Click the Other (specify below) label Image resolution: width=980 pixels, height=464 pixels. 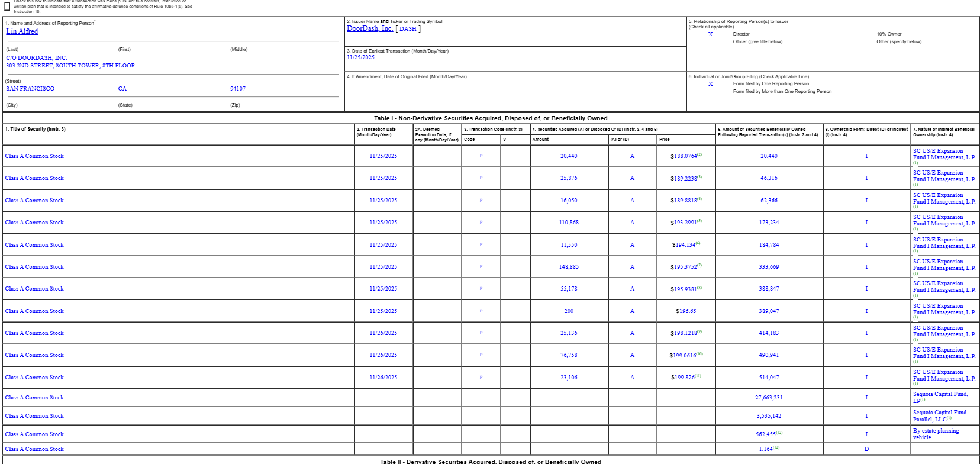click(899, 41)
